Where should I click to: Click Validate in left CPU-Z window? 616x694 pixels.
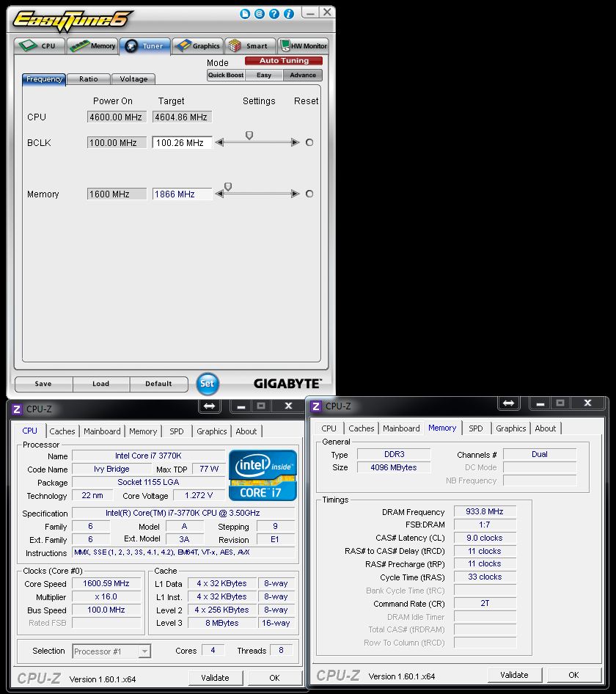[x=215, y=678]
